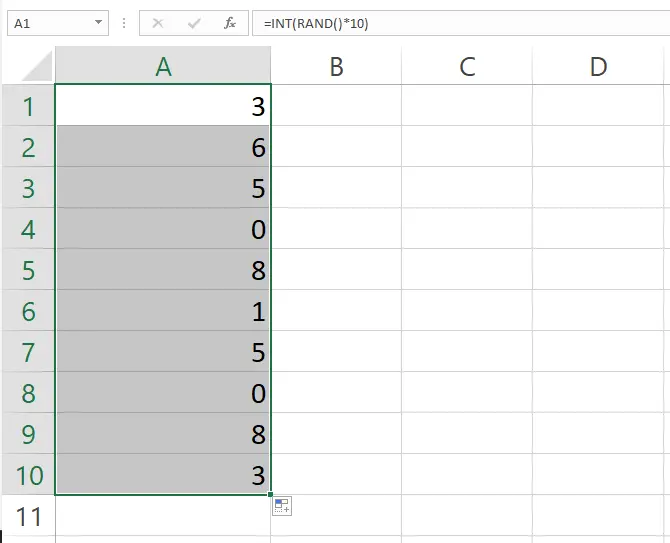The image size is (670, 543).
Task: Click empty cell B7
Action: (x=336, y=352)
